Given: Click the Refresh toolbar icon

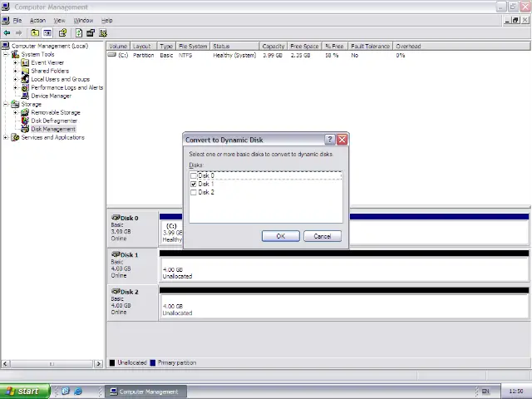Looking at the screenshot, I should click(79, 33).
